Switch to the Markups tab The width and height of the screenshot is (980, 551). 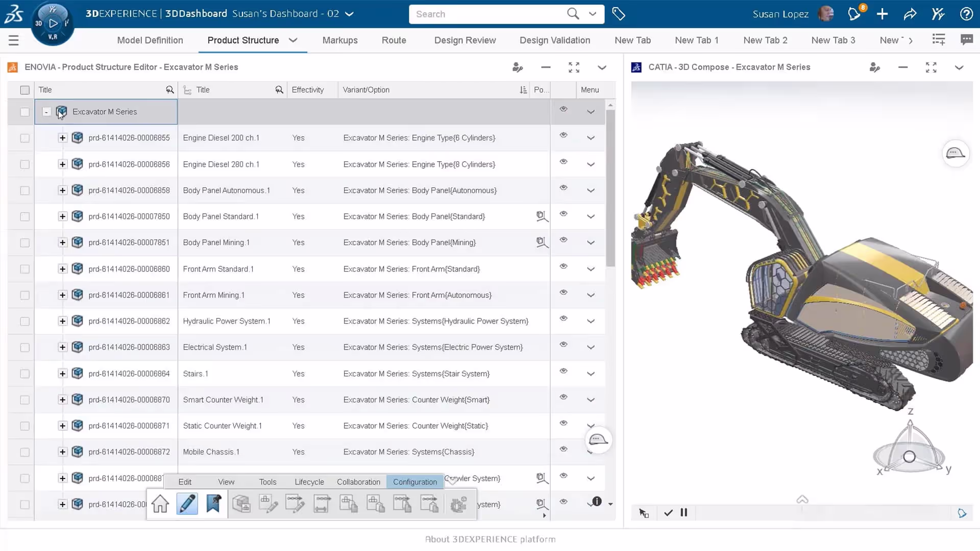click(x=340, y=40)
